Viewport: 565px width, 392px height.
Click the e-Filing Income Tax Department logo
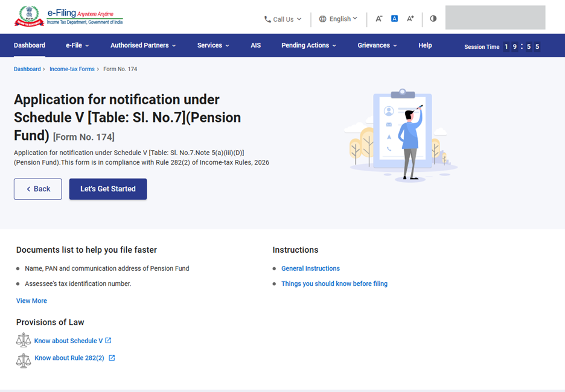(68, 17)
